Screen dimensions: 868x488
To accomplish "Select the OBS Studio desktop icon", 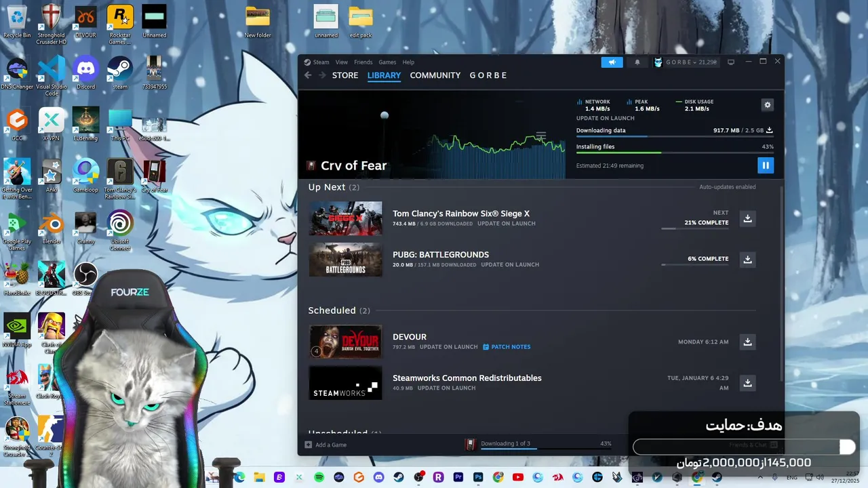I will 85,279.
